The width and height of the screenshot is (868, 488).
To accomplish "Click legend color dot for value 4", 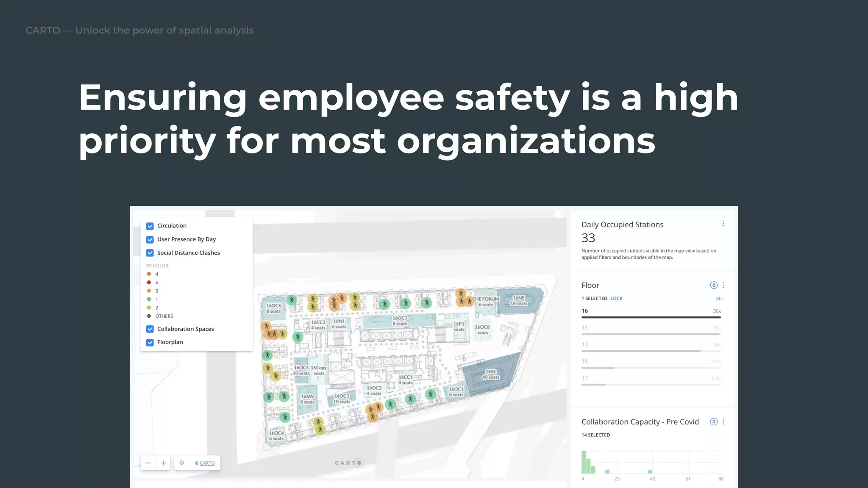I will click(149, 274).
